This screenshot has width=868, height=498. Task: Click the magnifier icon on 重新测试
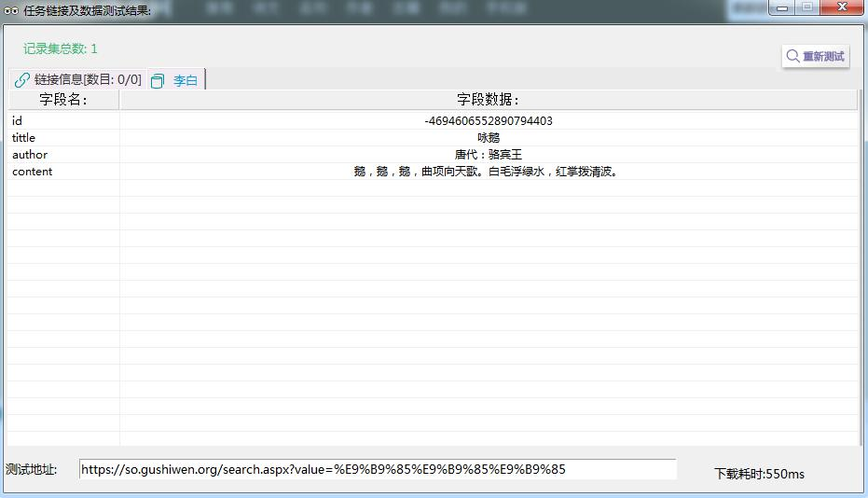coord(792,56)
